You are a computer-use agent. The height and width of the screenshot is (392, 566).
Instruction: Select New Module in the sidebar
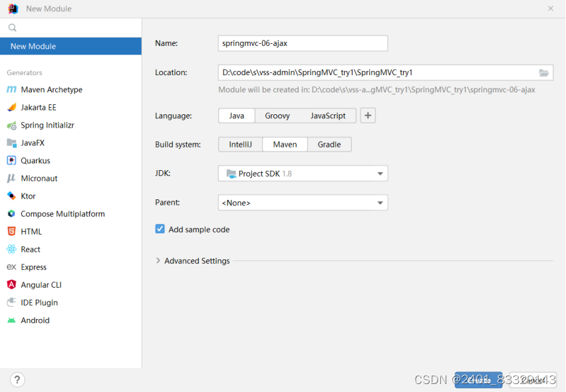[x=71, y=46]
